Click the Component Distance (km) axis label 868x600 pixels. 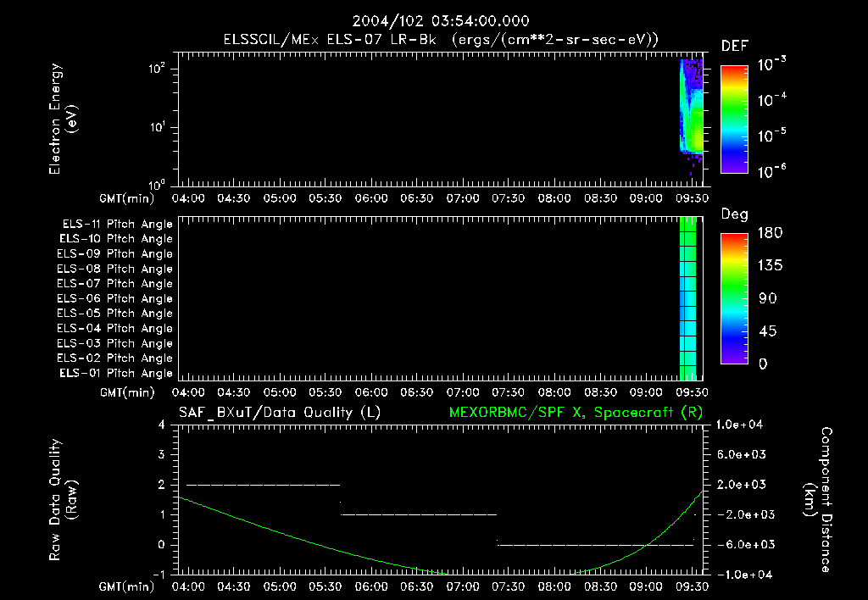[818, 500]
